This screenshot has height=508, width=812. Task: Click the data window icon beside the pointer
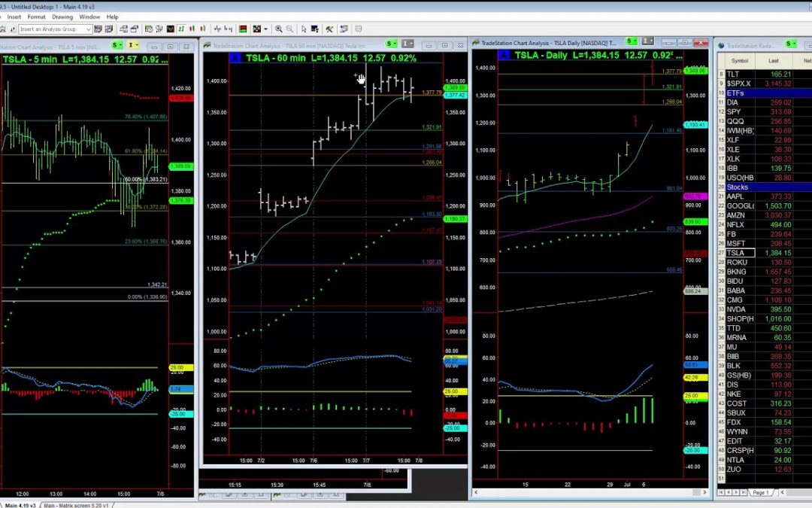pyautogui.click(x=314, y=29)
